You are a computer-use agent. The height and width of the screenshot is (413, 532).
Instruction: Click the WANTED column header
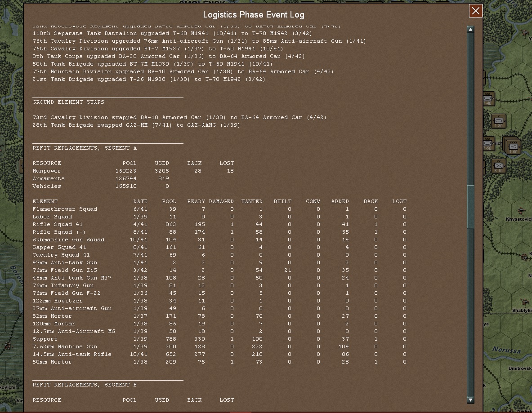point(252,201)
